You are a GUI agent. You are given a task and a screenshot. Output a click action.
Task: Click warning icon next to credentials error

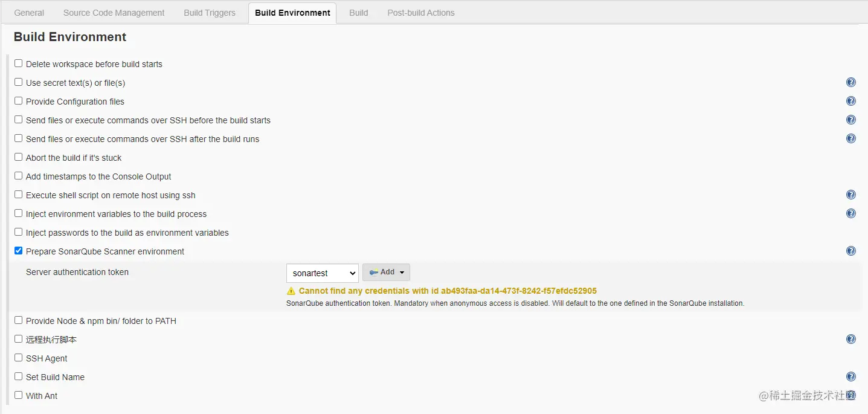click(291, 291)
